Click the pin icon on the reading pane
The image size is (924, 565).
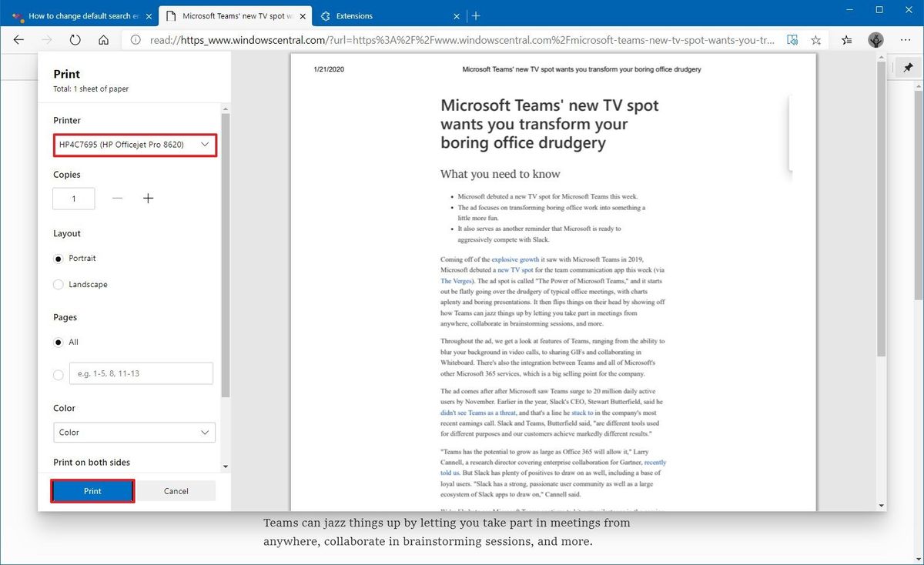click(x=908, y=67)
